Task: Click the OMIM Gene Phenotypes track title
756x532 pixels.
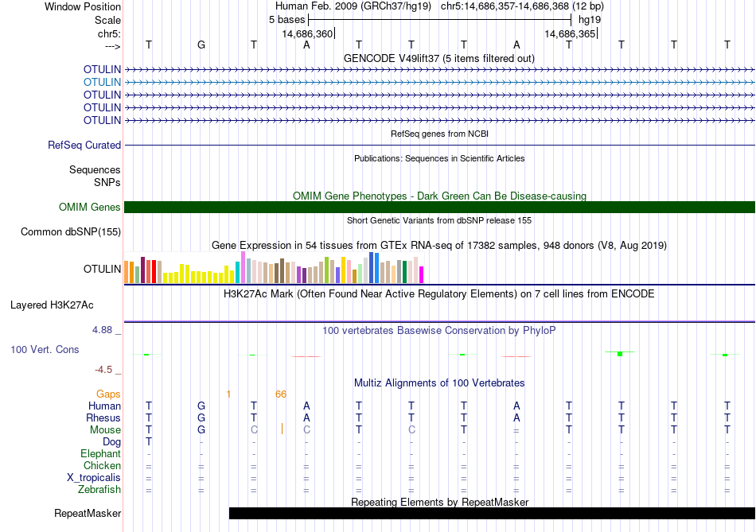Action: point(439,196)
